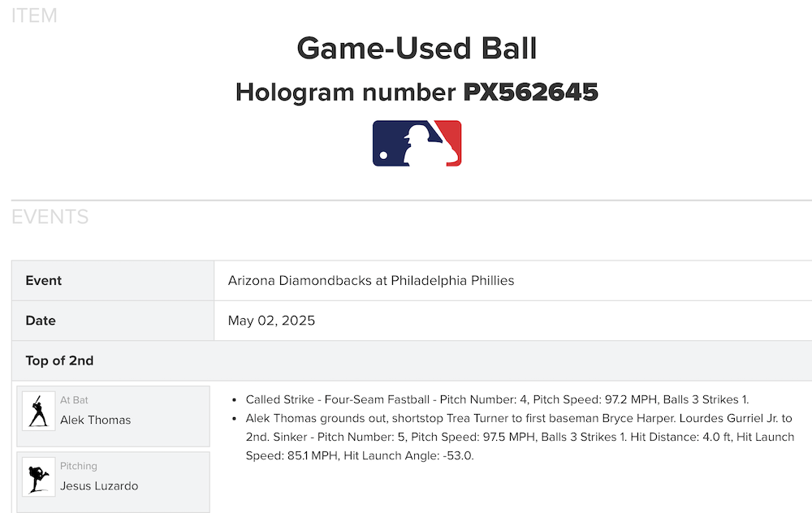Select the Alek Thomas batter name
Screen dimensions: 812x513
click(x=95, y=420)
